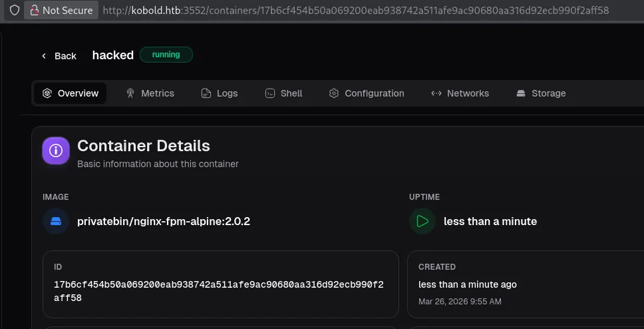Image resolution: width=644 pixels, height=329 pixels.
Task: Click the Logs tab document icon
Action: [x=206, y=93]
